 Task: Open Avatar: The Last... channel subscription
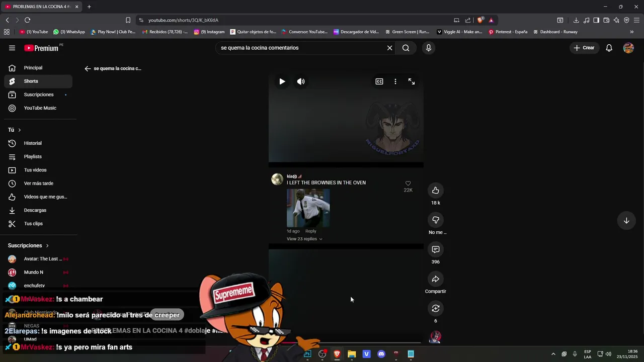tap(38, 259)
